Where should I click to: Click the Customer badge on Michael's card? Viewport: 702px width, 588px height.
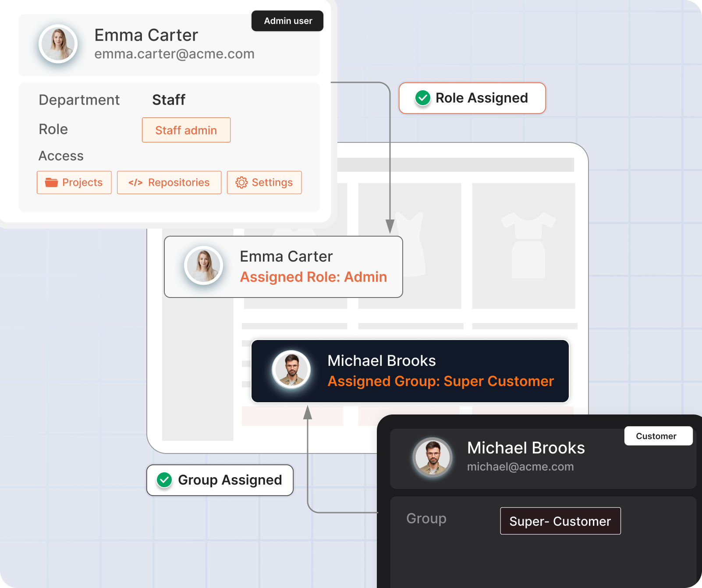tap(659, 436)
